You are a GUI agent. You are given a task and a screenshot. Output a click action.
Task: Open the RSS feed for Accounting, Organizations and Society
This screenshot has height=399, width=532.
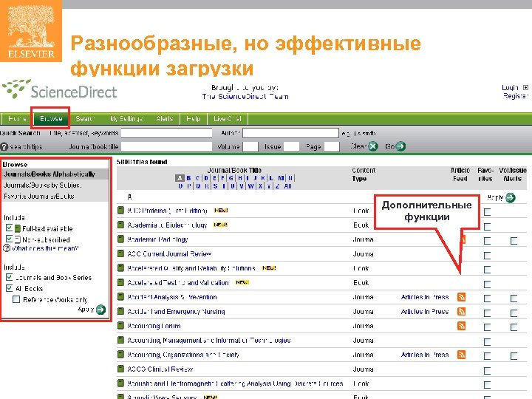pyautogui.click(x=461, y=355)
